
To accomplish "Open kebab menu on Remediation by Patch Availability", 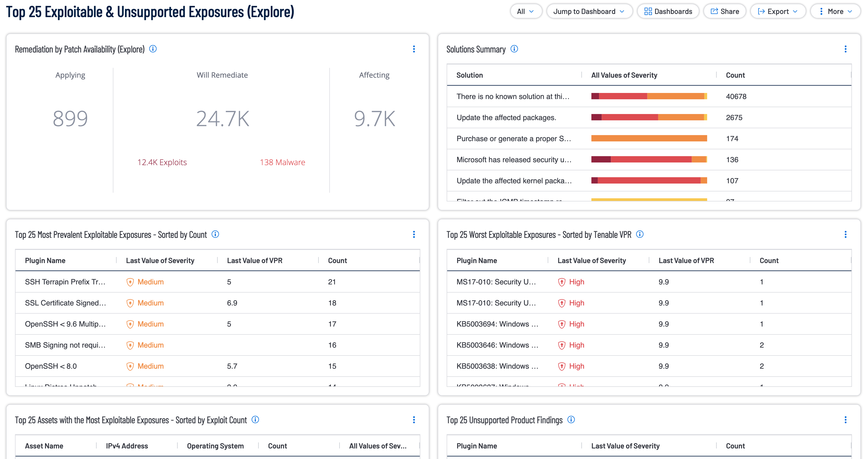I will pos(414,49).
